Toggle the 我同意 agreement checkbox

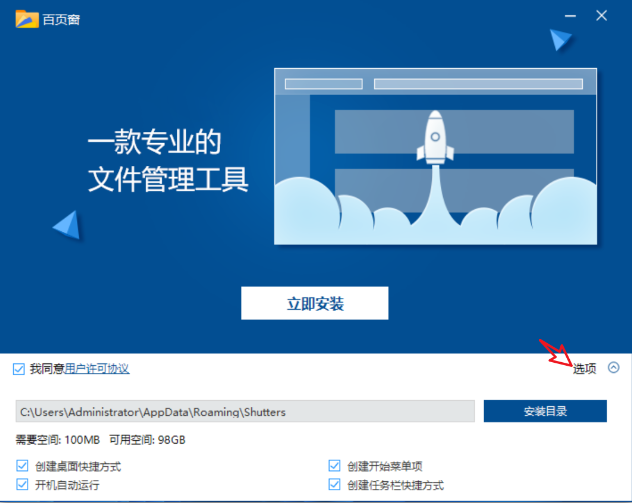coord(19,369)
